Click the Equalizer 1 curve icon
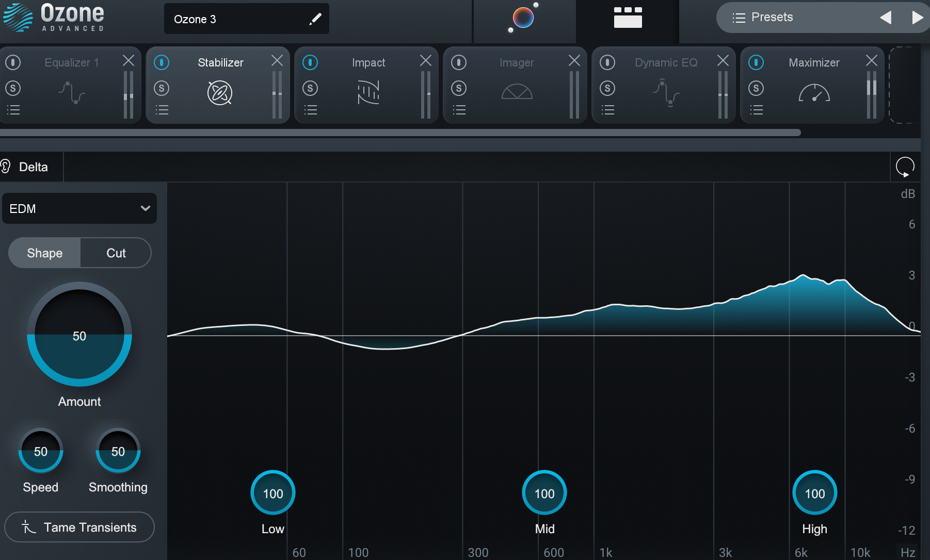The width and height of the screenshot is (930, 560). point(71,93)
